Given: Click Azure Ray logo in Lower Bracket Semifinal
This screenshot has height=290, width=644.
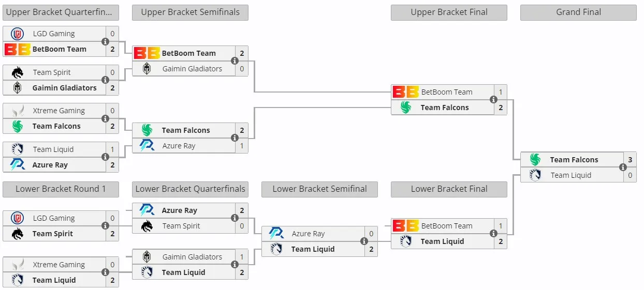Looking at the screenshot, I should coord(276,234).
